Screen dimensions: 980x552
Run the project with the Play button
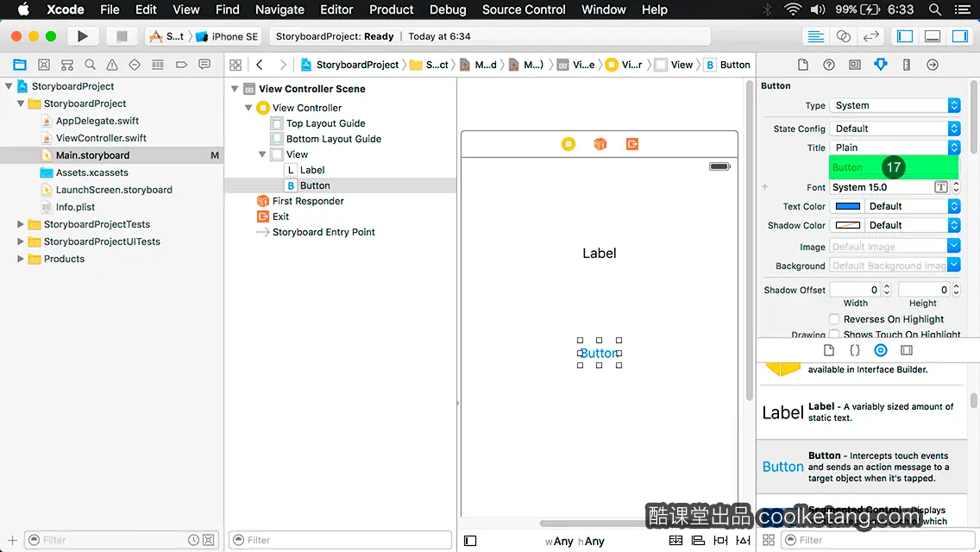click(83, 36)
